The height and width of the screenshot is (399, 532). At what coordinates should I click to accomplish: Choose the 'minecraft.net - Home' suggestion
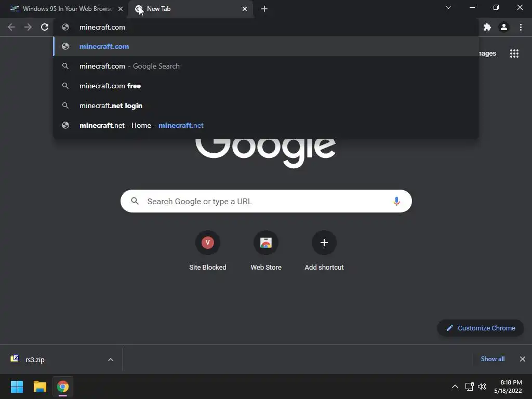pyautogui.click(x=266, y=125)
